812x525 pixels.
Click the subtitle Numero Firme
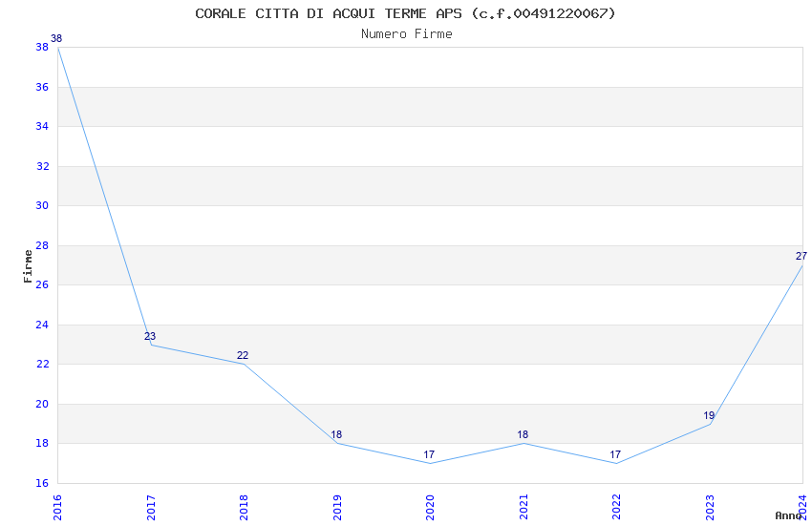pos(407,34)
